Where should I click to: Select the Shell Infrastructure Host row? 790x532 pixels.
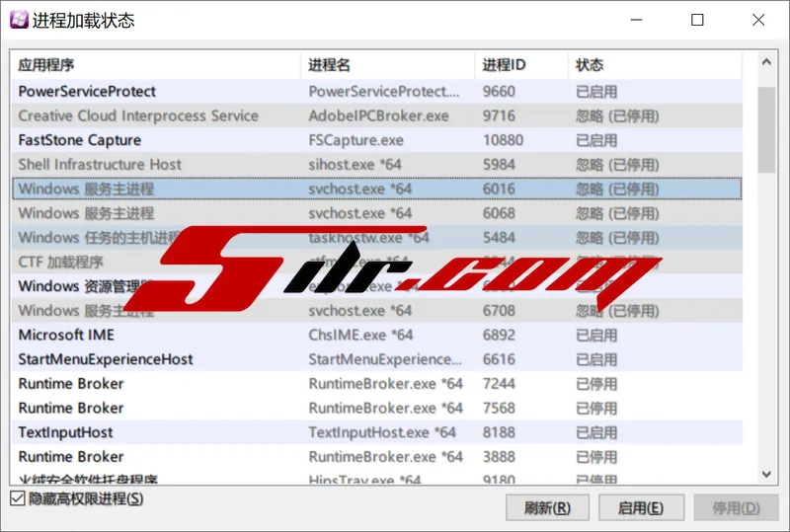tap(376, 164)
